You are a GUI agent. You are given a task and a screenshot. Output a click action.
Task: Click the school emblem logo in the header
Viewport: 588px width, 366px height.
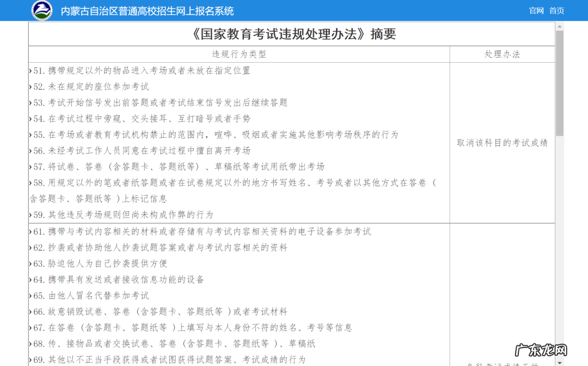click(42, 9)
